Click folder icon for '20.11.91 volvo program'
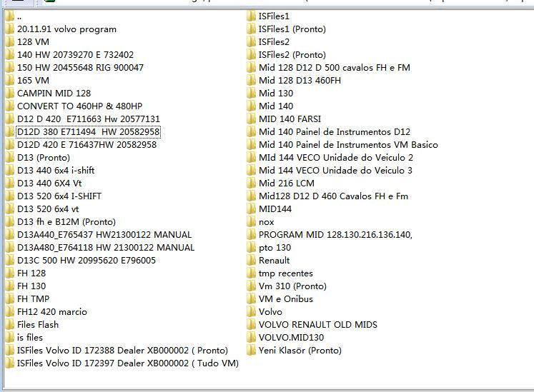Image resolution: width=534 pixels, height=392 pixels. [9, 29]
